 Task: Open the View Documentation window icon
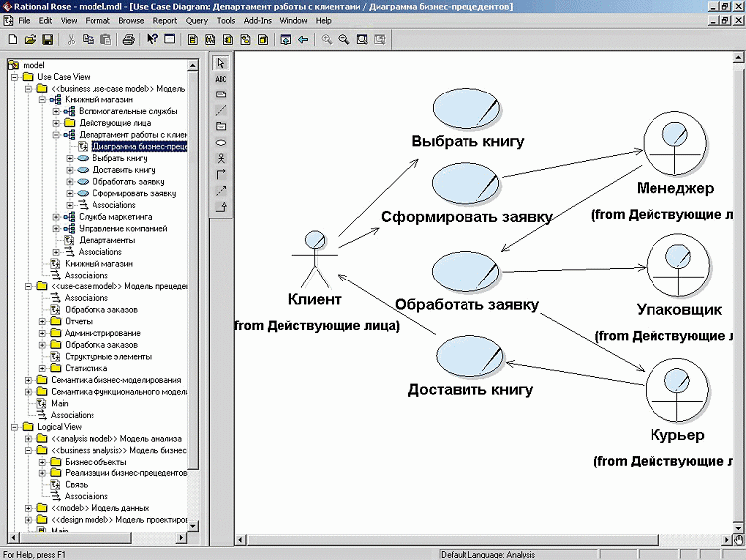coord(170,40)
